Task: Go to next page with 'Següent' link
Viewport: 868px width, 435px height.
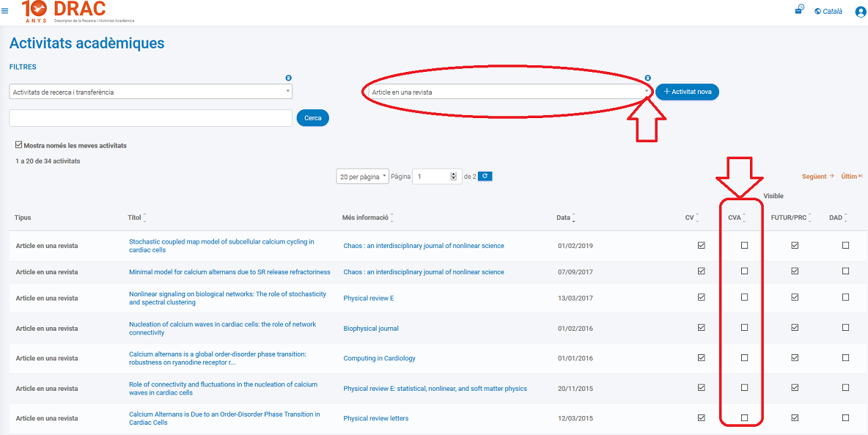Action: point(817,176)
